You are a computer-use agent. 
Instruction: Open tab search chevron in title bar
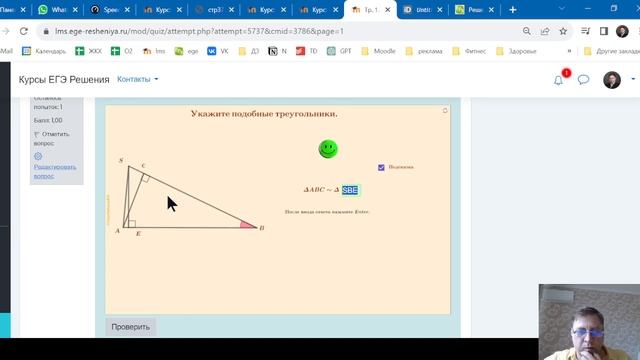click(x=562, y=9)
